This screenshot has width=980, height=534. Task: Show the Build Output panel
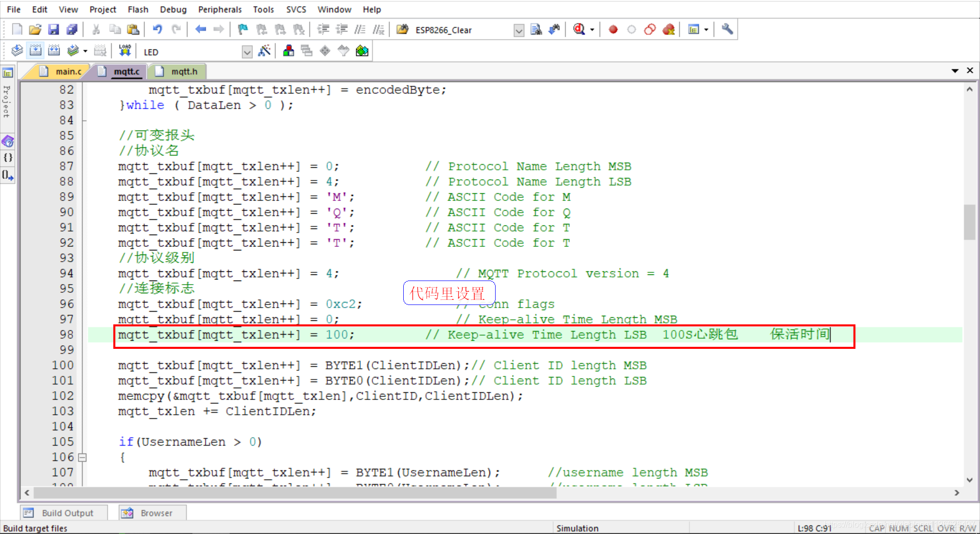click(x=63, y=513)
